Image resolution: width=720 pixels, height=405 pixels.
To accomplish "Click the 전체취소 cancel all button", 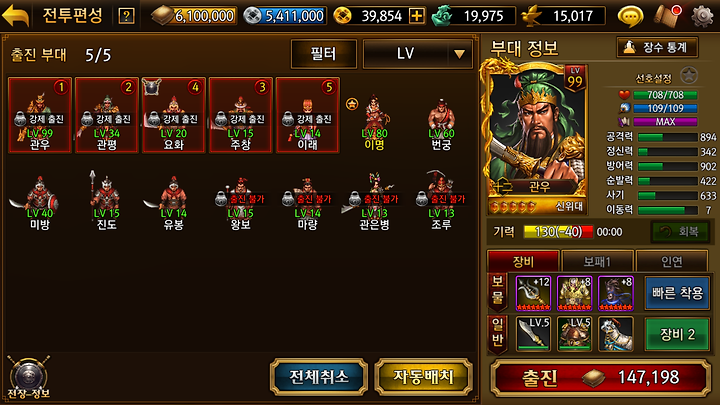I will (x=319, y=377).
